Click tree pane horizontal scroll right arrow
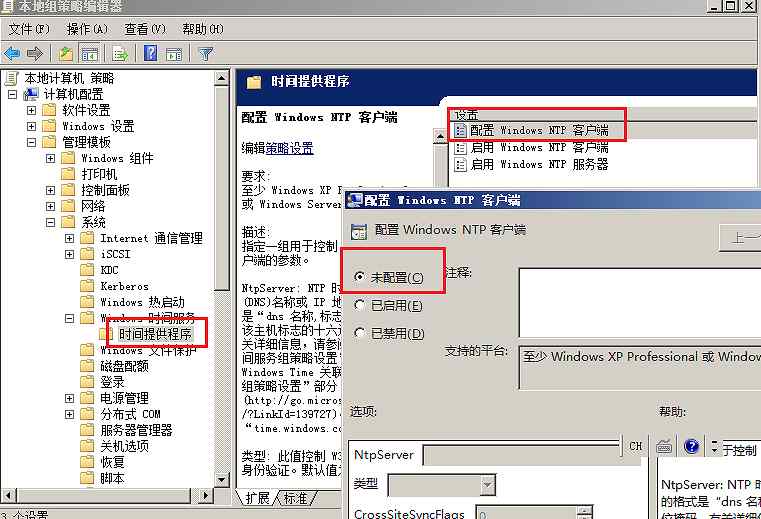The width and height of the screenshot is (761, 519). point(205,495)
